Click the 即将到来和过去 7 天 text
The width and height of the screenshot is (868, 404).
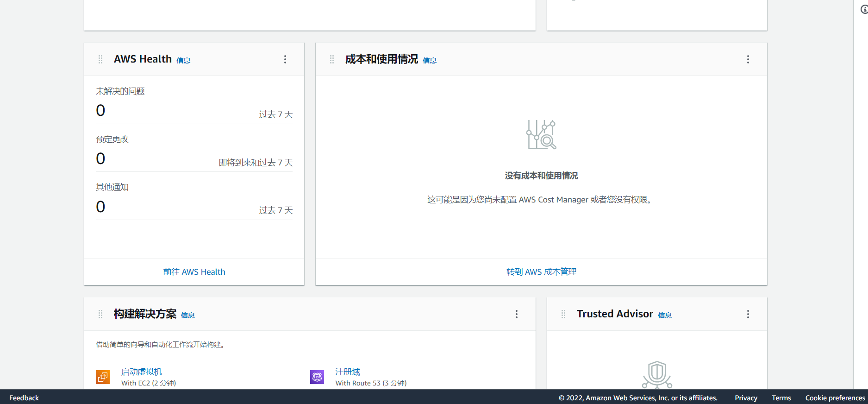click(x=256, y=163)
